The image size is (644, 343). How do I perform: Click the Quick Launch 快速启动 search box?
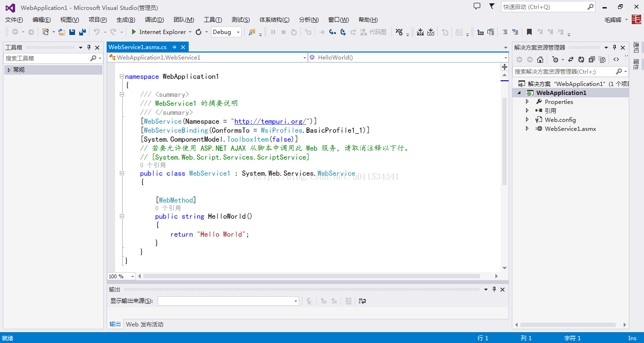(548, 7)
